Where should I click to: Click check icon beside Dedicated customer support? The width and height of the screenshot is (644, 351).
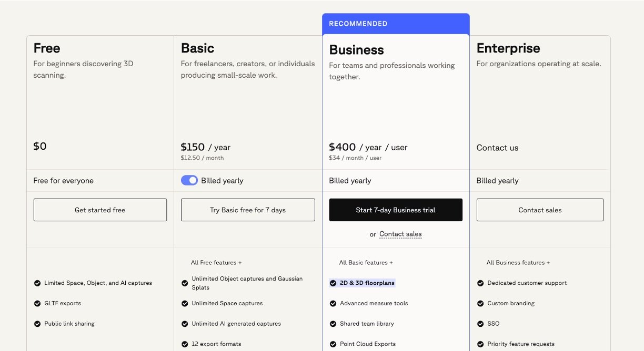pyautogui.click(x=480, y=283)
